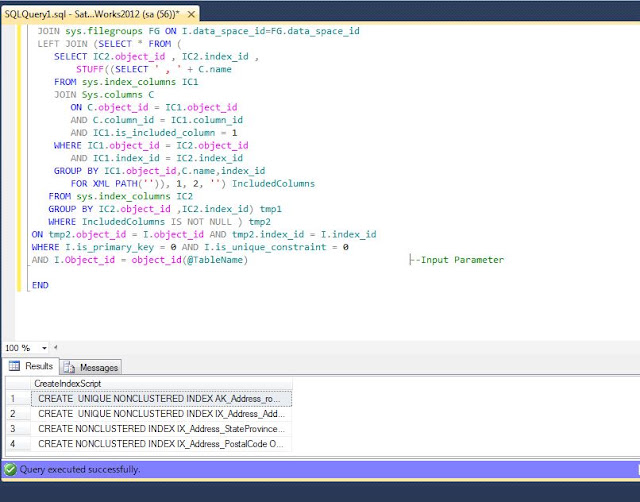Click the results grid select-all corner

(18, 384)
